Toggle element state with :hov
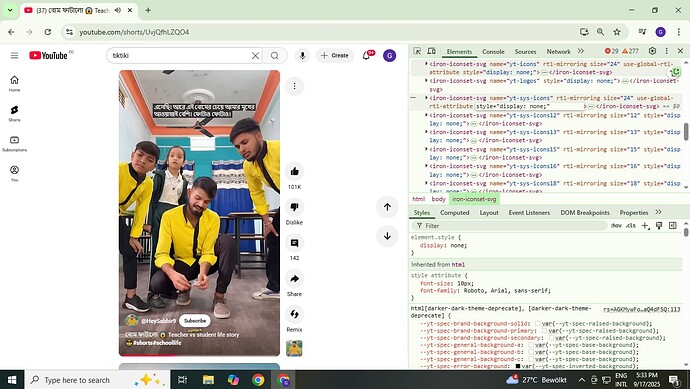This screenshot has height=389, width=690. 616,225
